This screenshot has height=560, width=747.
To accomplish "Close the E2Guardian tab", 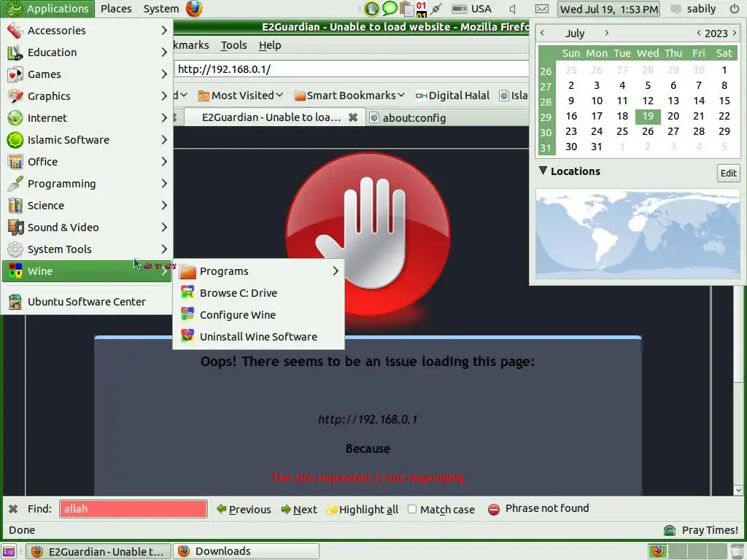I will [x=353, y=117].
